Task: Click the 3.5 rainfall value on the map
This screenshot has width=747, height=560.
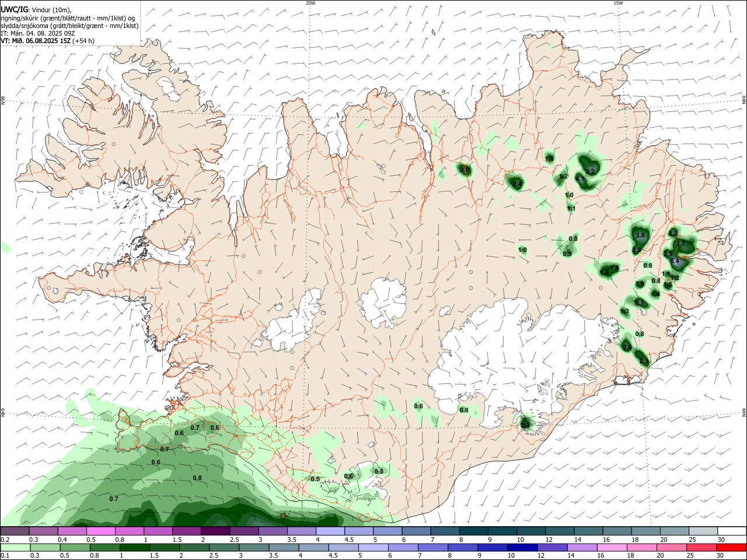Action: tap(640, 236)
